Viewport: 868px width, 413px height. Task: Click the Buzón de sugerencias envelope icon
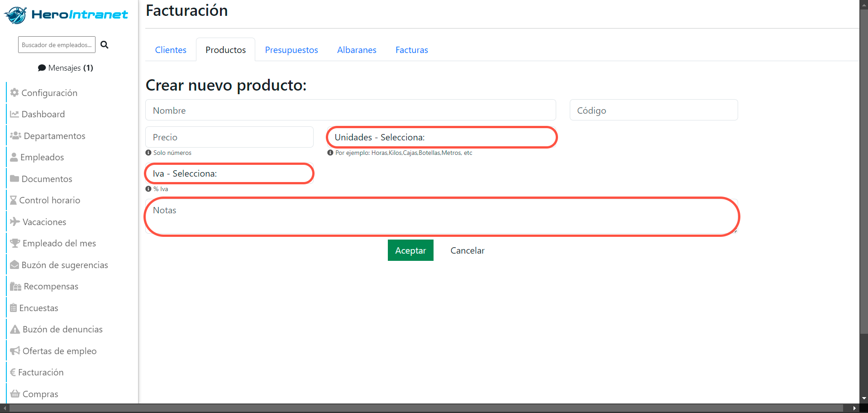[x=14, y=264]
